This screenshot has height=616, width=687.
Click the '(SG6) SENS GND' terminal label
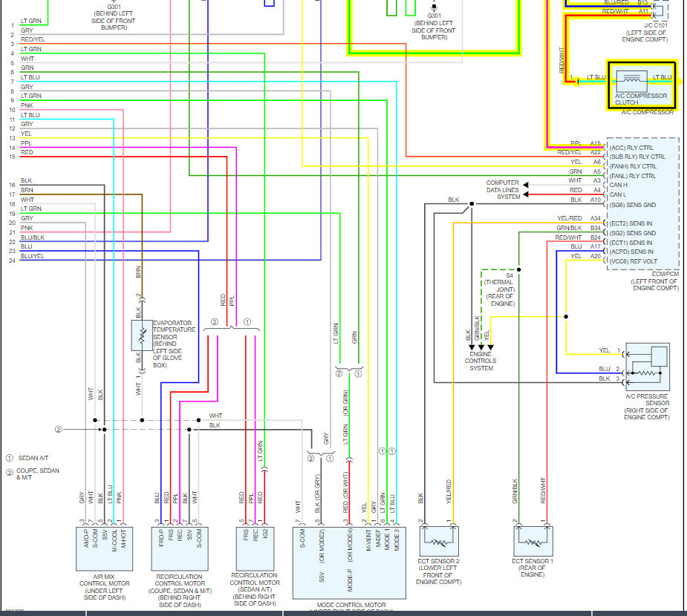coord(632,205)
